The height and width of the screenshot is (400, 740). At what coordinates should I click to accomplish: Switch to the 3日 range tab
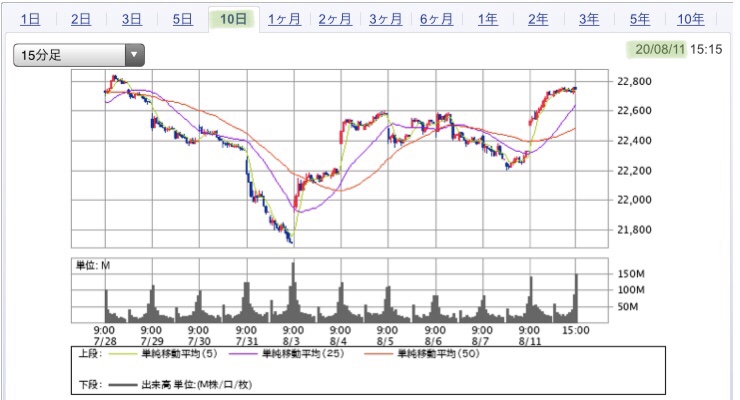pos(132,19)
